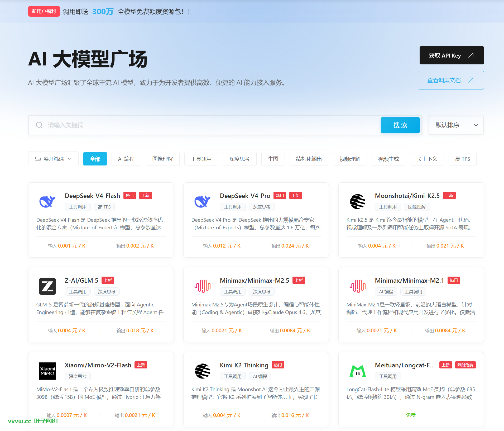Select the 全部 category tab
The height and width of the screenshot is (431, 504).
pyautogui.click(x=95, y=159)
